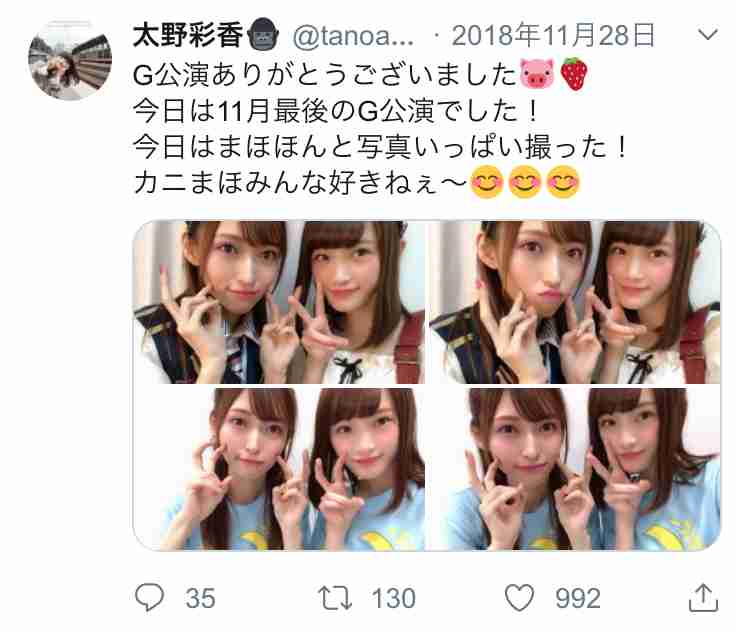
Task: Open the 2018年11月28日 timestamp
Action: [553, 36]
